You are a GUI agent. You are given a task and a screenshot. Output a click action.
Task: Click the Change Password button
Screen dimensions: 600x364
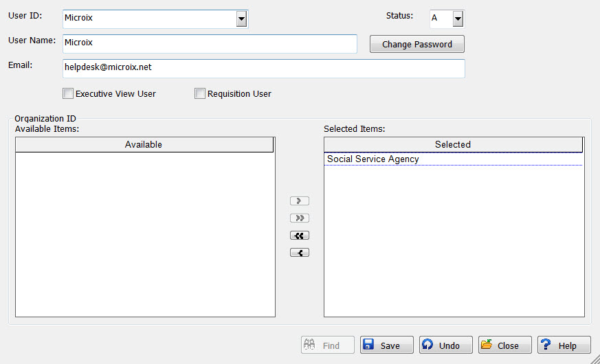417,45
